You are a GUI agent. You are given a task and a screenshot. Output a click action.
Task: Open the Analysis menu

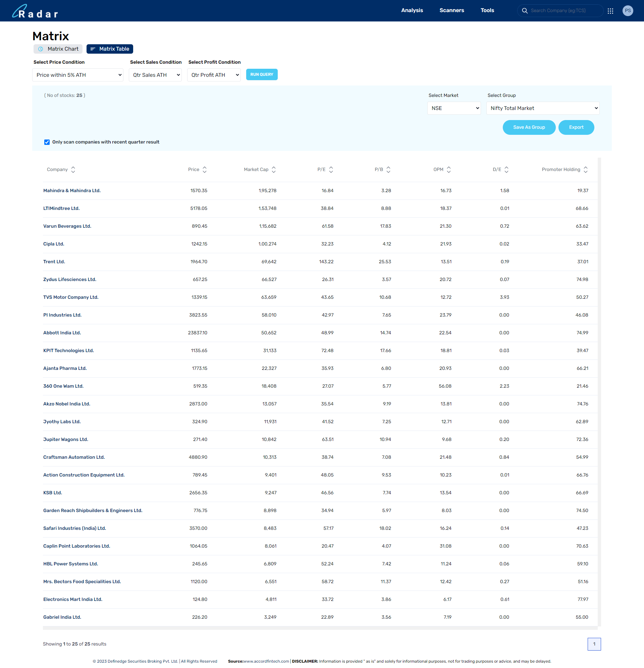[x=412, y=11]
